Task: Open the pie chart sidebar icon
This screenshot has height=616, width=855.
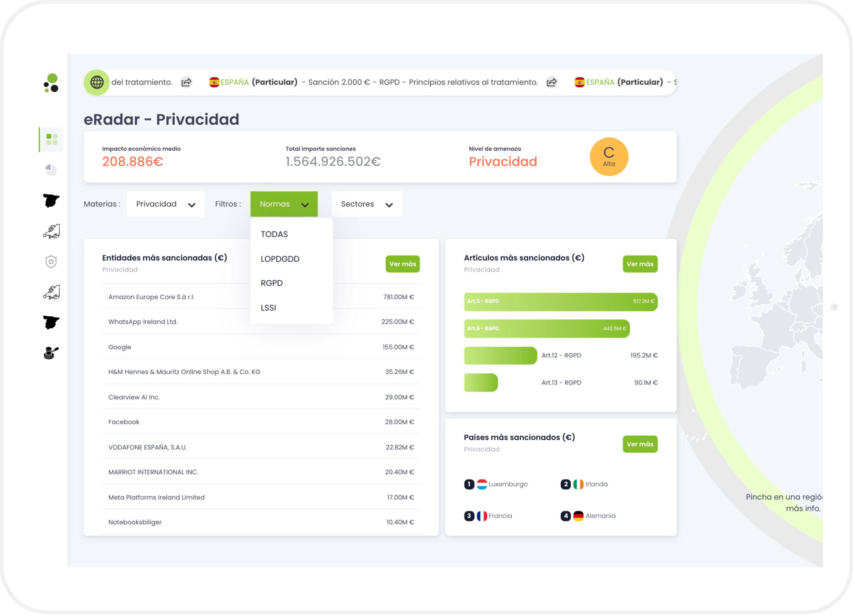Action: [51, 170]
